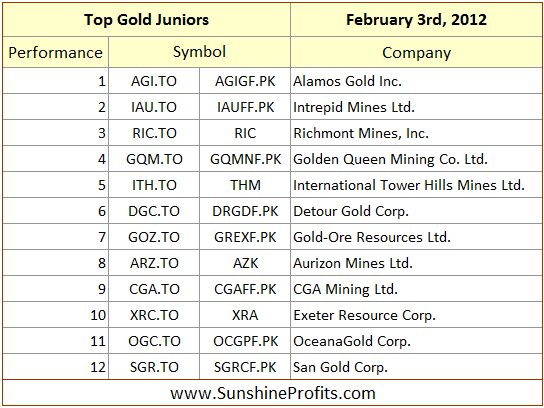Viewport: 544px width, 408px height.
Task: Click the CGA.TO symbol cell
Action: (x=154, y=289)
